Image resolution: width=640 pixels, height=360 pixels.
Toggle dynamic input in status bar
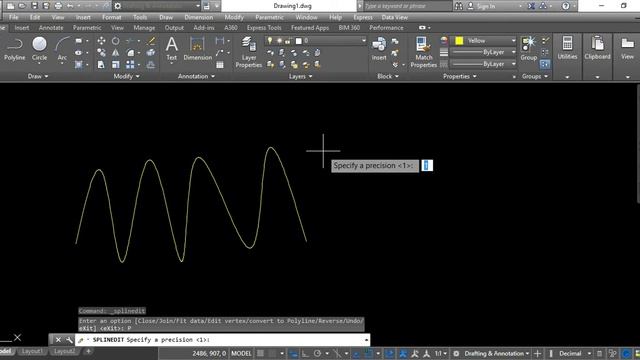tap(293, 353)
